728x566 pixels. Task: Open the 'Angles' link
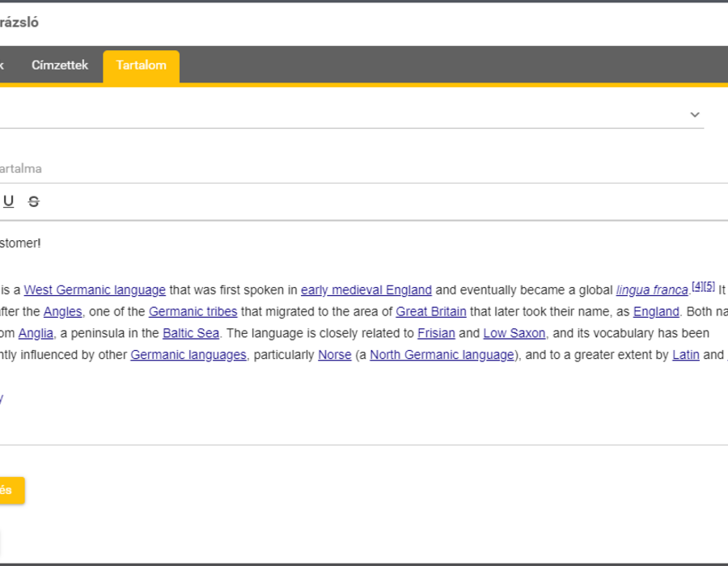pos(62,312)
